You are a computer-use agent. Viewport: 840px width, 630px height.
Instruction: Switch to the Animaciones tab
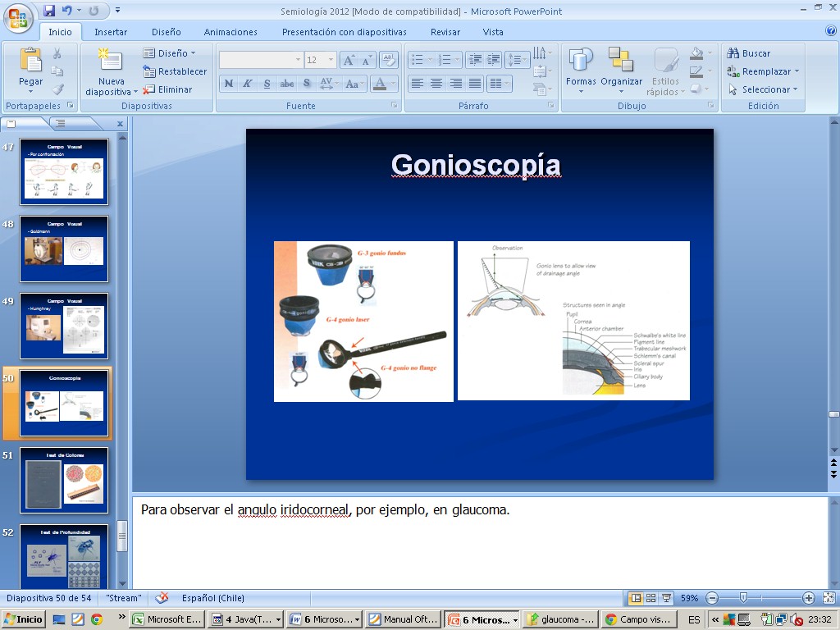(231, 32)
